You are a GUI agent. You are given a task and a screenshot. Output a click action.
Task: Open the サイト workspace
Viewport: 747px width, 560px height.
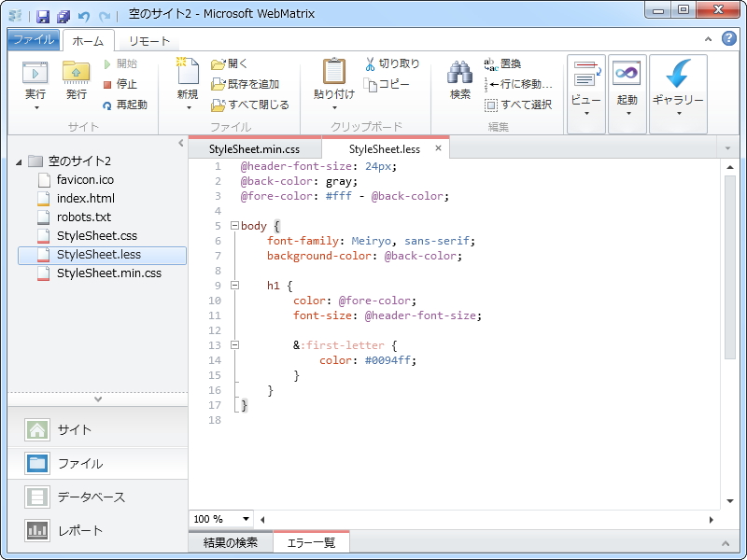[98, 429]
